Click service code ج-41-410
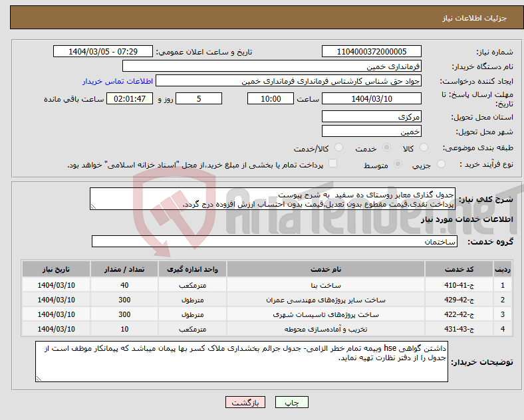 (x=459, y=286)
